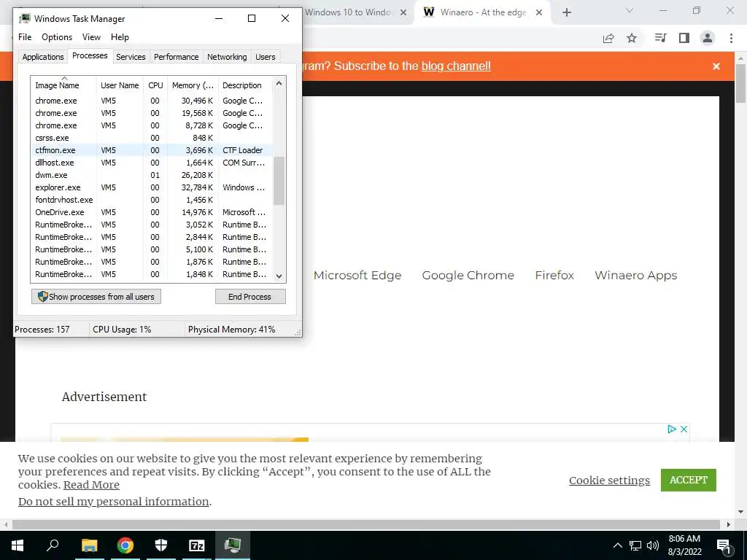Open Task Manager Options menu
747x560 pixels.
(x=57, y=37)
